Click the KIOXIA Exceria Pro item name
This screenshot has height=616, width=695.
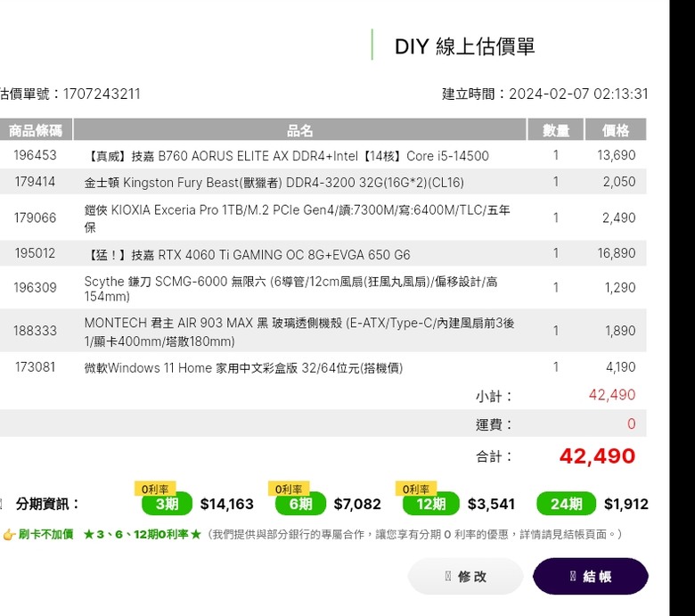(x=297, y=218)
